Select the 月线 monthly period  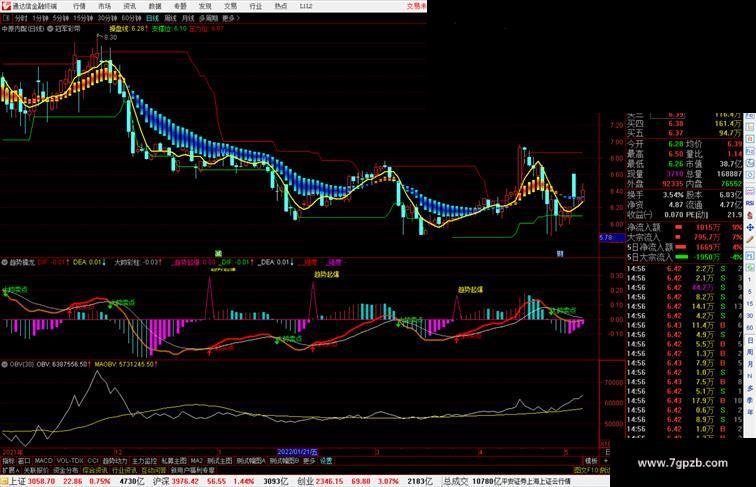click(x=188, y=18)
